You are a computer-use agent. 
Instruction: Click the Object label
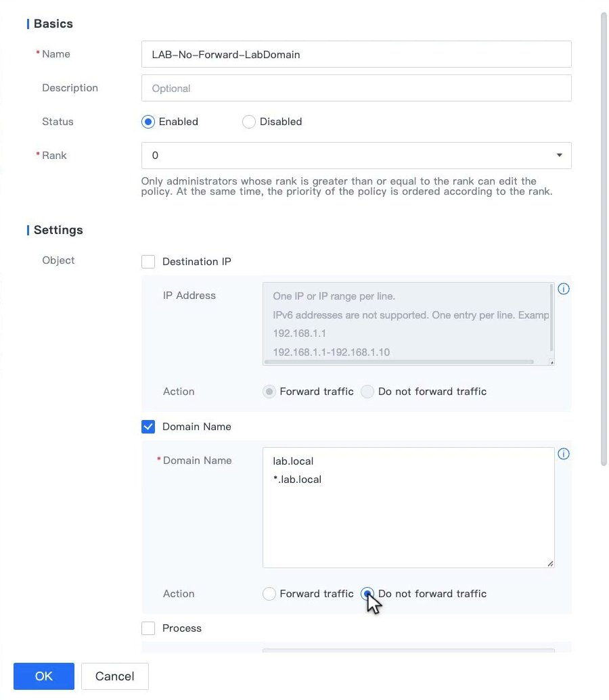(58, 260)
